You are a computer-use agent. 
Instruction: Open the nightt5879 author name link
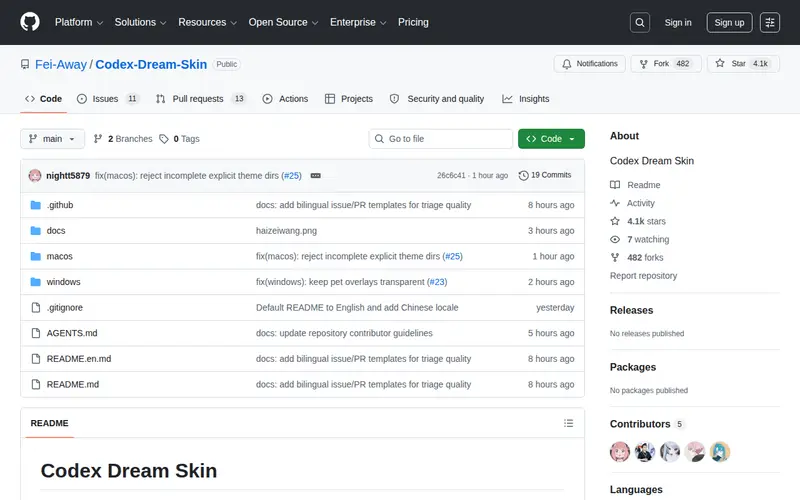point(68,176)
